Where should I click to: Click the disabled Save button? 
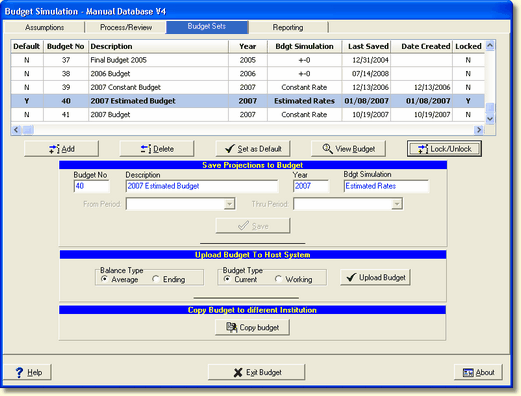pyautogui.click(x=253, y=226)
